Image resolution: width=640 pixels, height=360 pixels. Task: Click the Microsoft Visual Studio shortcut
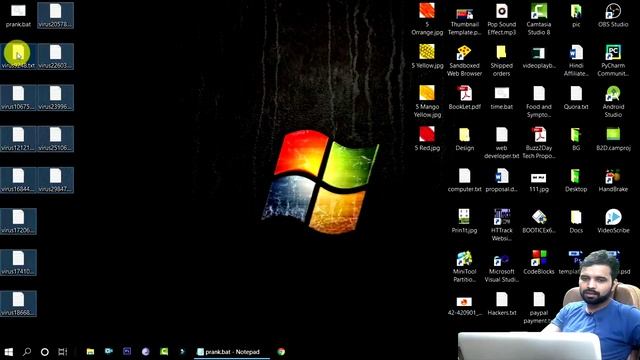coord(502,267)
